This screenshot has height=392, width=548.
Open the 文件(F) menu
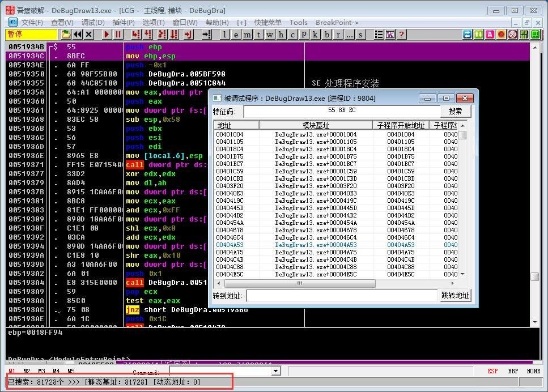[32, 22]
